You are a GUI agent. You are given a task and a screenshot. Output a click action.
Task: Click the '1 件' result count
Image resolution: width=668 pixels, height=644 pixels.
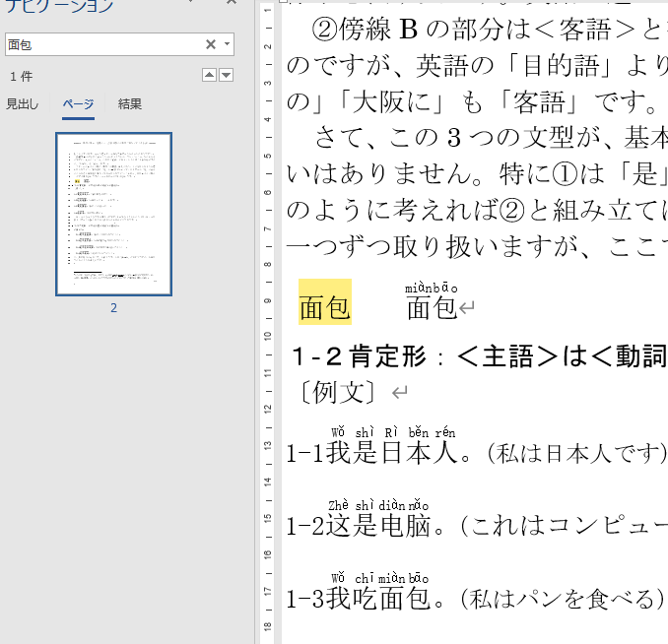click(x=22, y=76)
